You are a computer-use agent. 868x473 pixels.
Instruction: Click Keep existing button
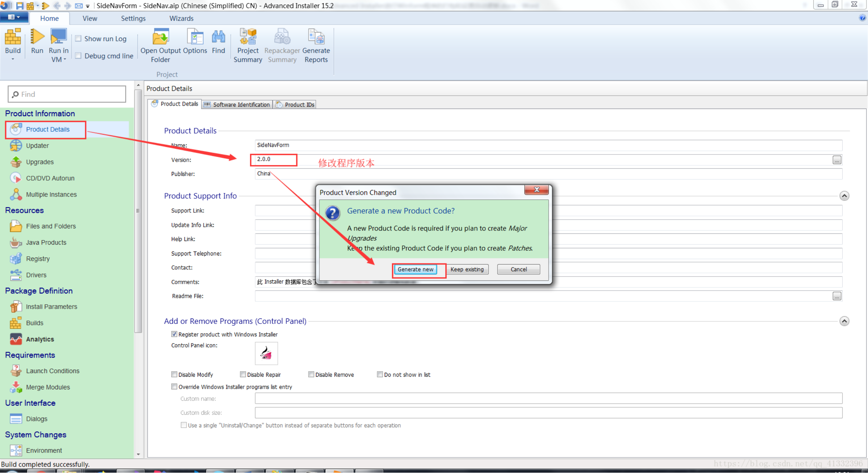pos(467,269)
